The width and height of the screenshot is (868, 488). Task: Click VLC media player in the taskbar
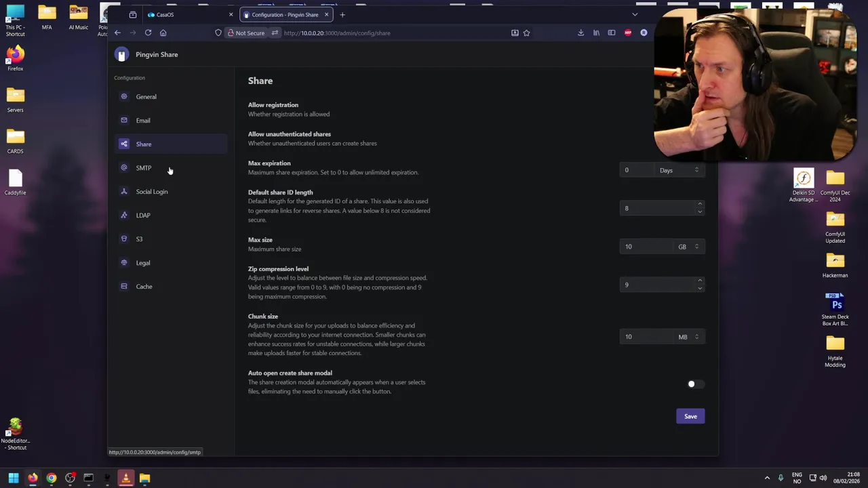coord(125,478)
